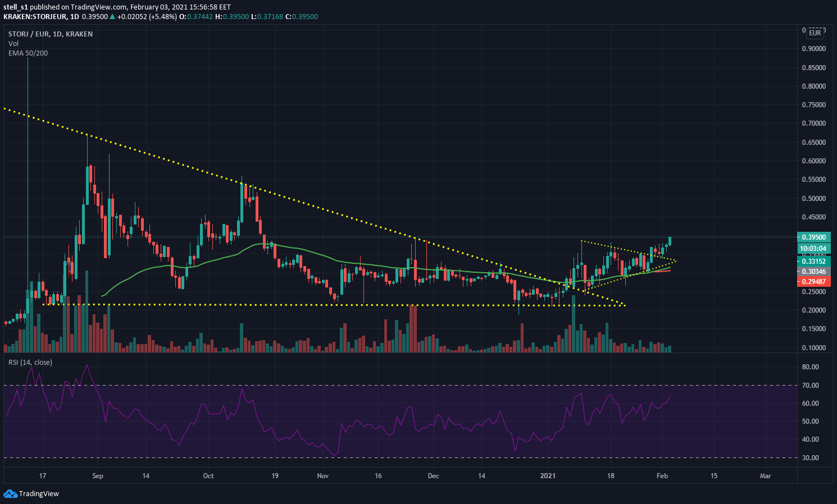Click the RSI 30.00 axis label

tap(810, 458)
